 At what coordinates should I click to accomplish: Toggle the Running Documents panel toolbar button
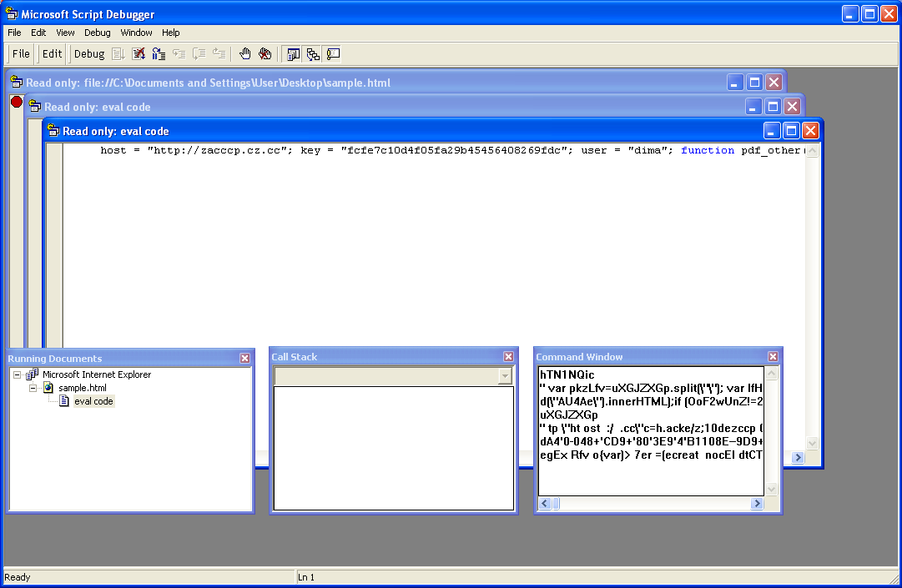(293, 54)
